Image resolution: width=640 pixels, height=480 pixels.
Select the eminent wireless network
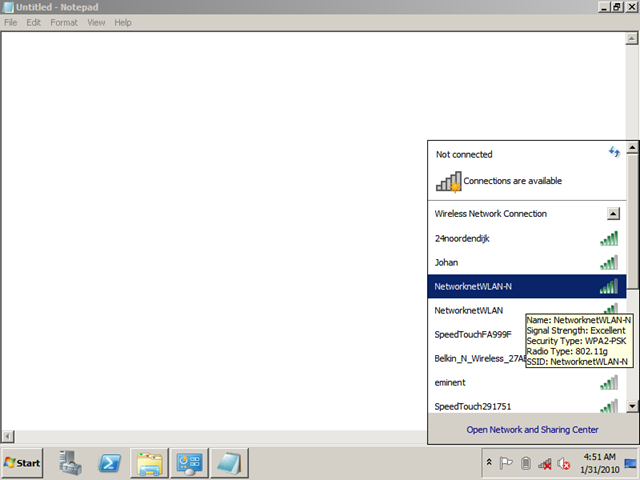click(x=527, y=382)
